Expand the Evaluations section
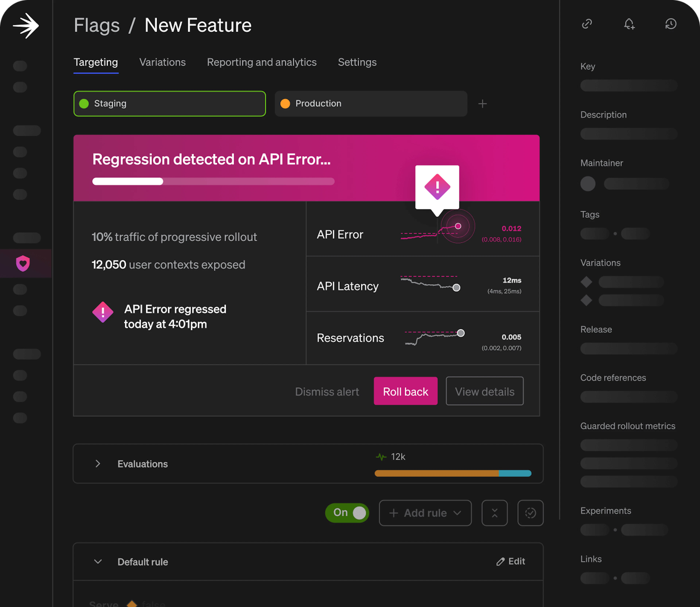Image resolution: width=700 pixels, height=607 pixels. 98,464
